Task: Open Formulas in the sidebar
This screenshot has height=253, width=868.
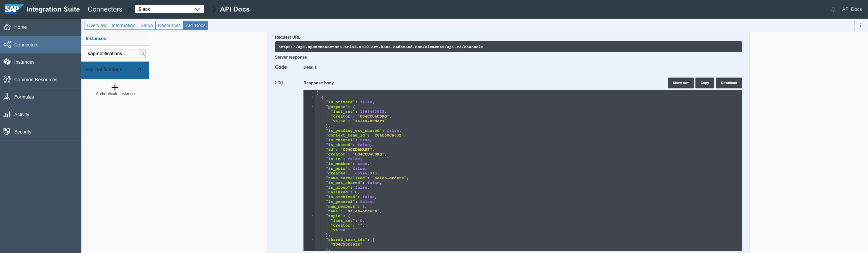Action: coord(41,97)
